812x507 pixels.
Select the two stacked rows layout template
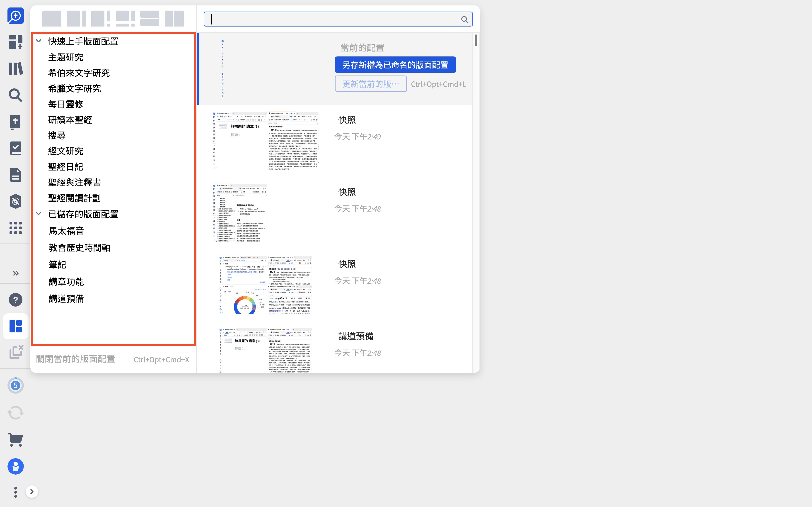click(x=149, y=18)
